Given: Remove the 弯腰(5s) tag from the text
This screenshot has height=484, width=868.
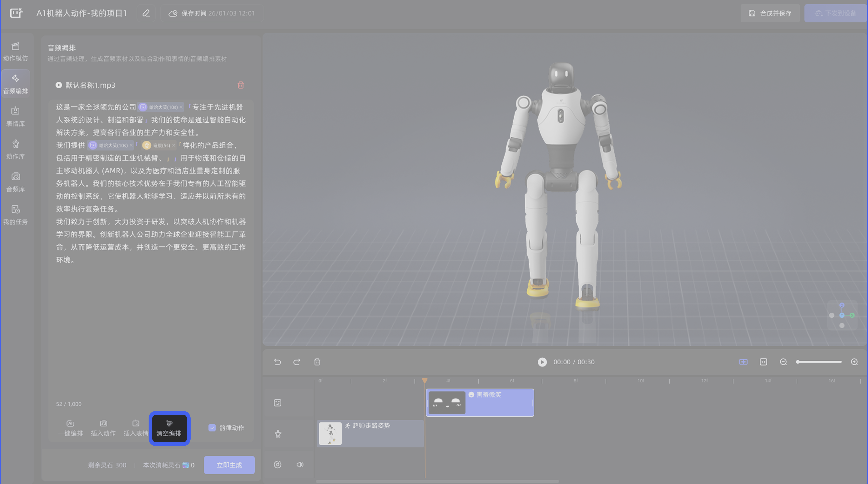Looking at the screenshot, I should [x=173, y=145].
